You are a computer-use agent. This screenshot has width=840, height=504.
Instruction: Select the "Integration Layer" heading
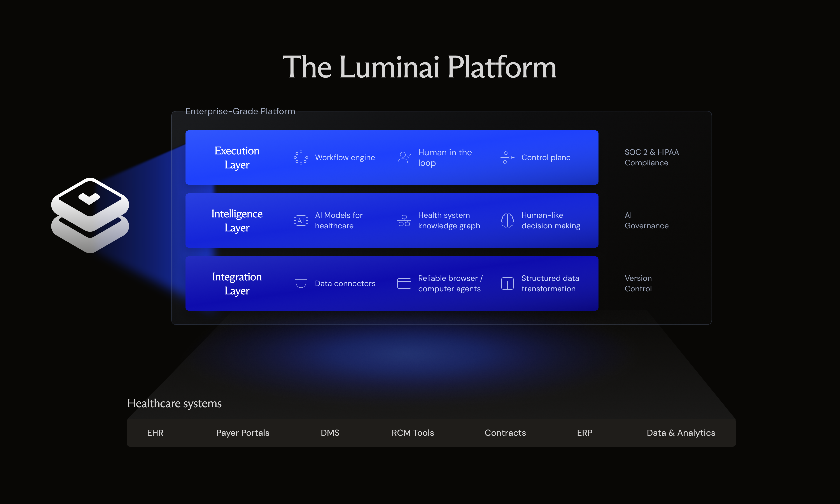[237, 283]
